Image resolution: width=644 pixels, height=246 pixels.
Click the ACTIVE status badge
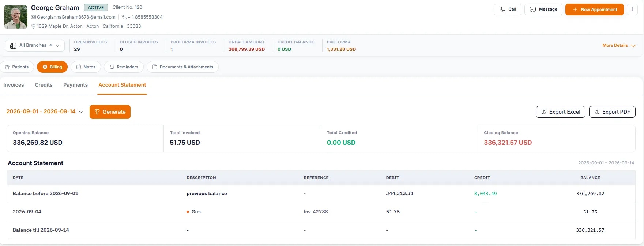click(96, 7)
